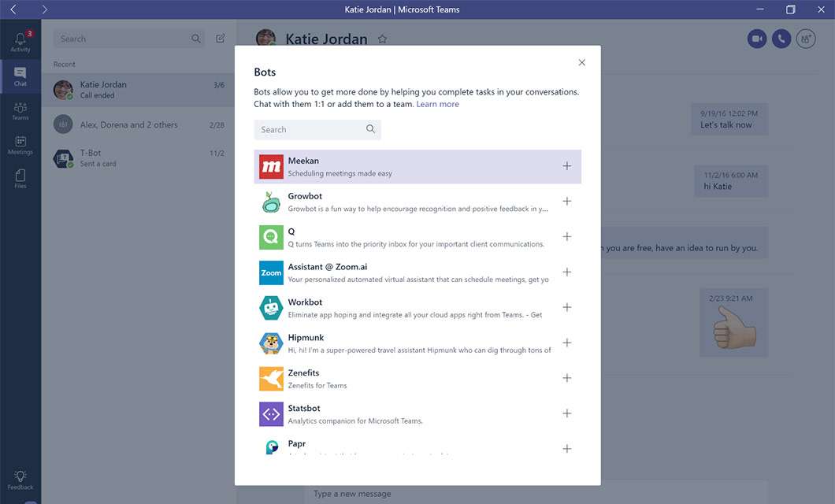Image resolution: width=835 pixels, height=504 pixels.
Task: Add the Hipmunk travel assistant bot
Action: 566,343
